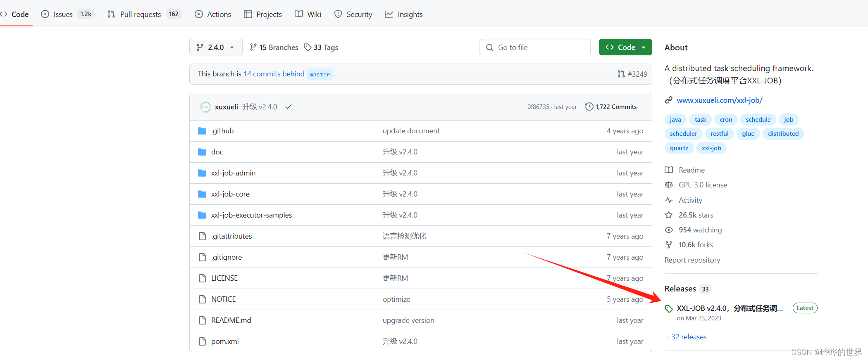This screenshot has height=360, width=868.
Task: View the 1,722 Commits history
Action: [x=611, y=107]
